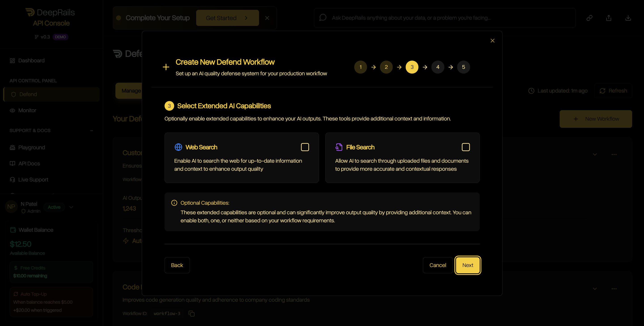Open the workflow card ellipsis menu
The height and width of the screenshot is (326, 644).
[x=614, y=154]
